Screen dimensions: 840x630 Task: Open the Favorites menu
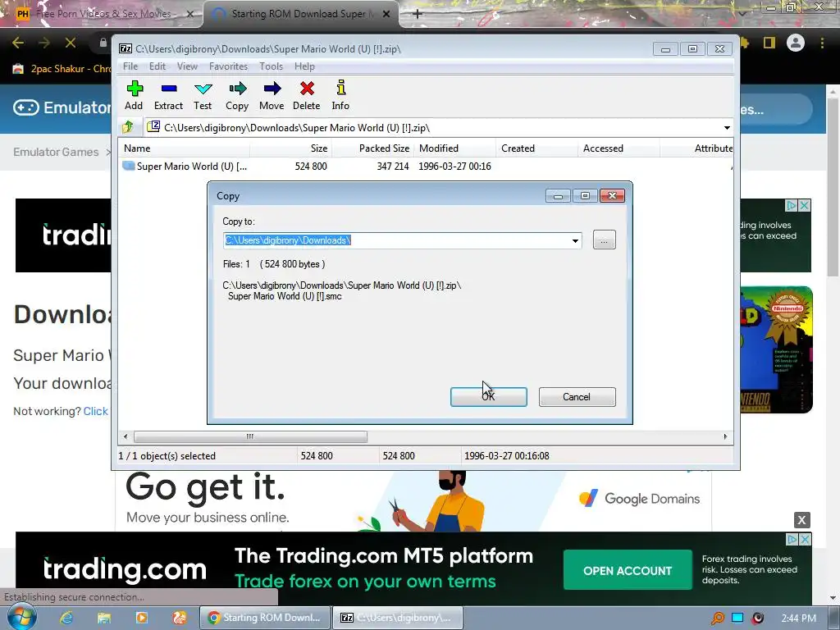tap(228, 66)
